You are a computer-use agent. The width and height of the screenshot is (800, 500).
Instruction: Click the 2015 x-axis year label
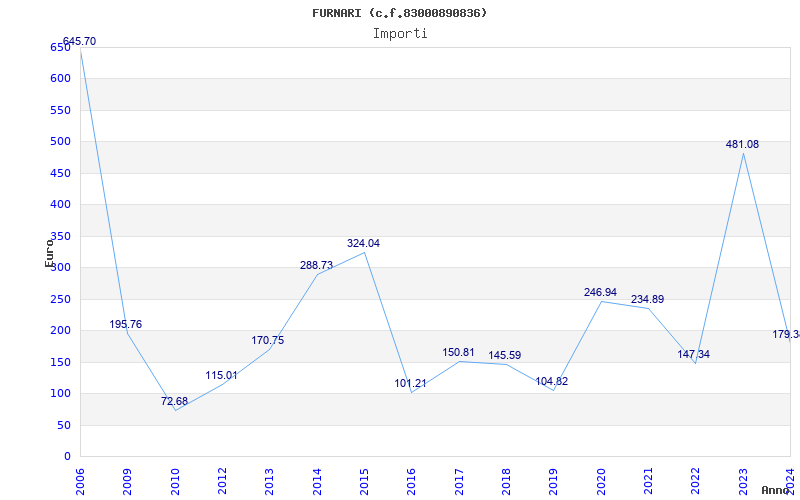[364, 481]
